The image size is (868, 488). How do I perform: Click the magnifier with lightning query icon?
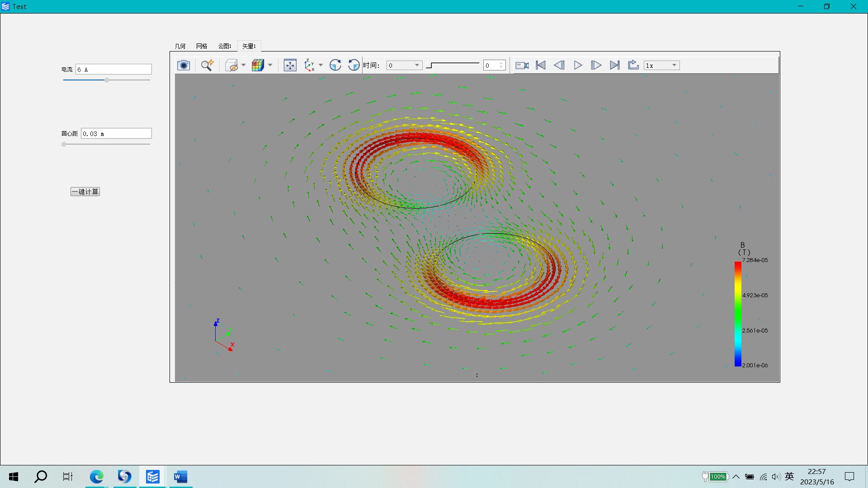(207, 66)
